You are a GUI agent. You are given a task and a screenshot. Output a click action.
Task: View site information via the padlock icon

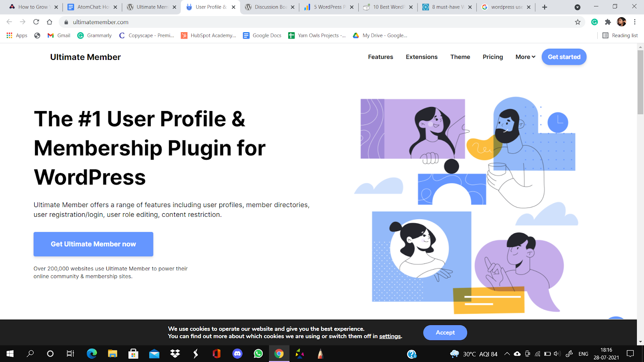point(66,22)
